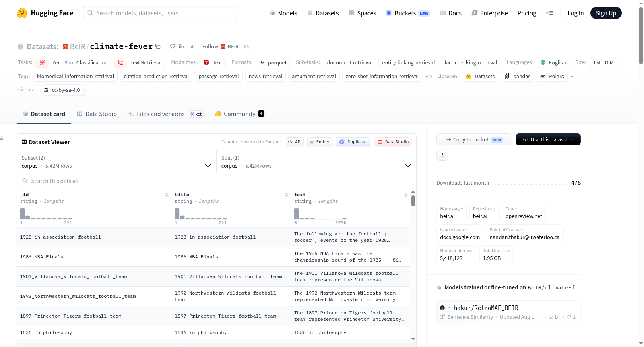This screenshot has width=644, height=347.
Task: Open the three-dot options button
Action: [442, 155]
